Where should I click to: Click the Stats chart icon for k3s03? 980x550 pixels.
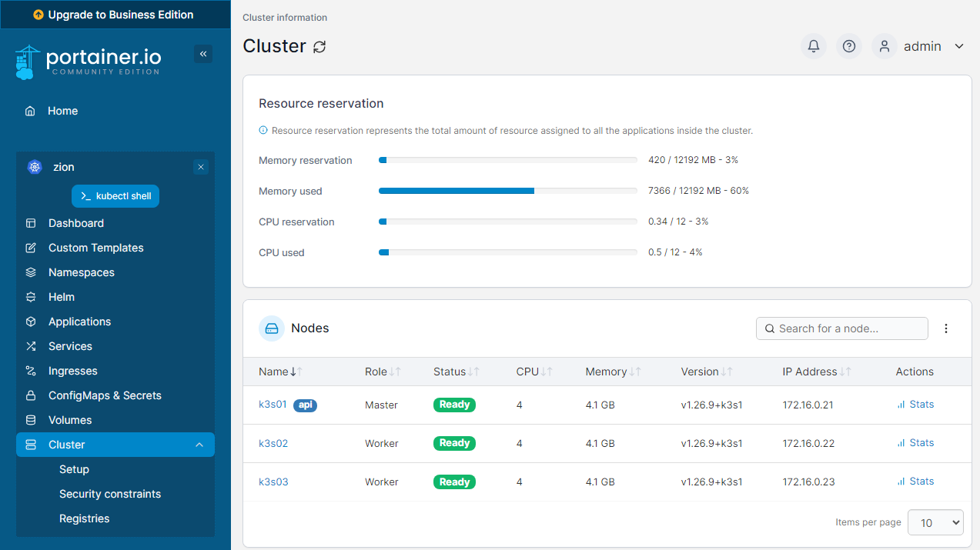[x=901, y=482]
